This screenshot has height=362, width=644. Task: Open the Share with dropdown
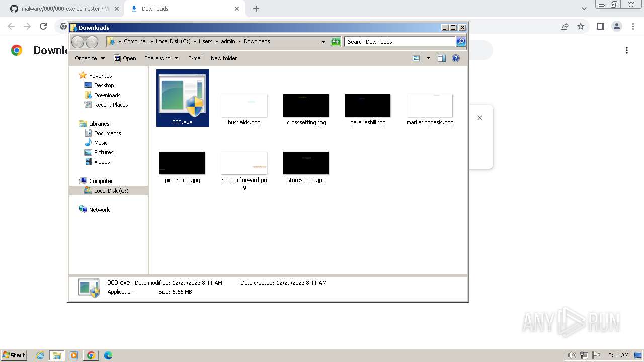click(161, 58)
